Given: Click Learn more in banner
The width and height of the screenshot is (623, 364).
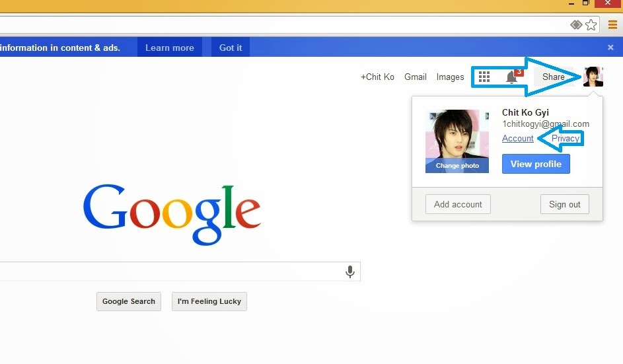Looking at the screenshot, I should tap(170, 48).
